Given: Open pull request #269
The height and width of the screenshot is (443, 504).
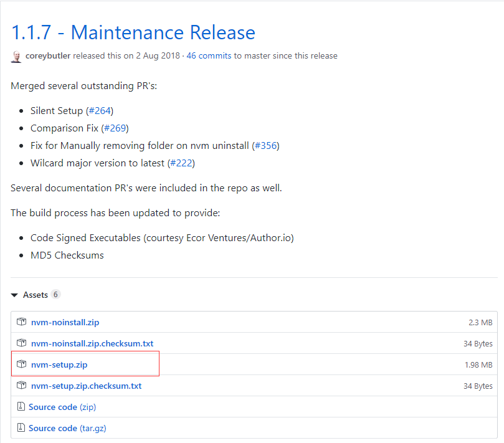Looking at the screenshot, I should tap(115, 128).
